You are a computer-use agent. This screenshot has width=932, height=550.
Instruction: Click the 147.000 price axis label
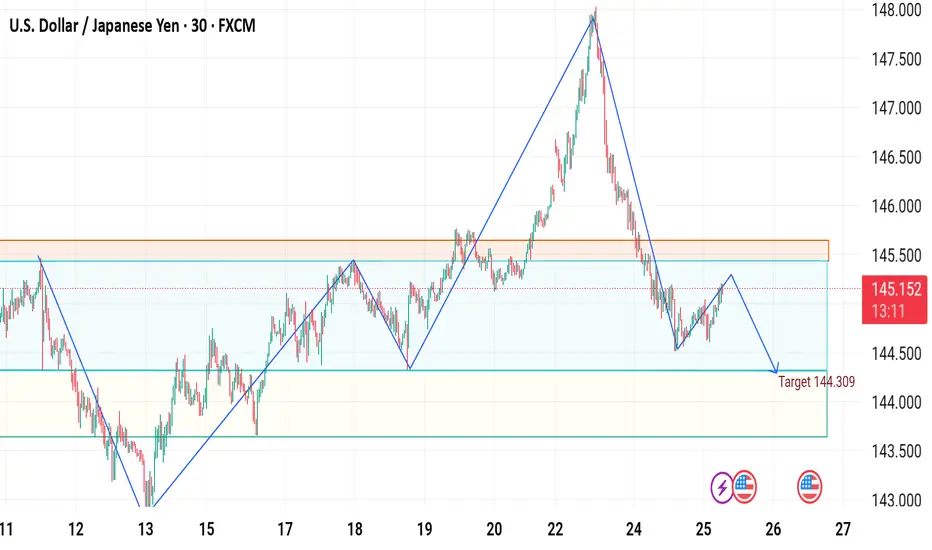point(896,108)
